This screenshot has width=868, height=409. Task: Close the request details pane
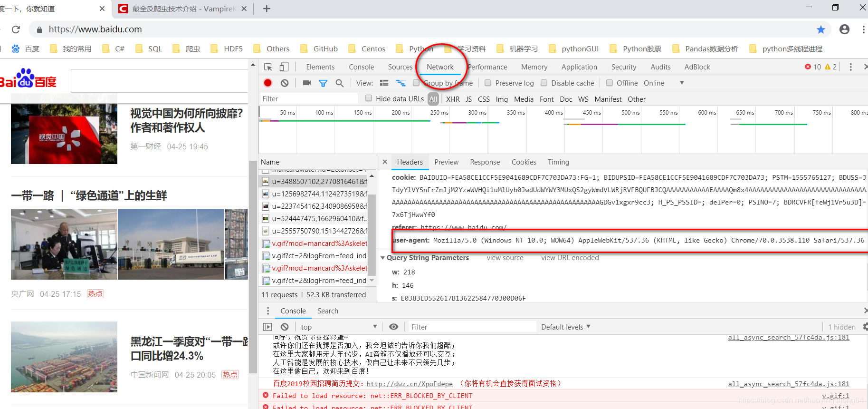tap(385, 162)
